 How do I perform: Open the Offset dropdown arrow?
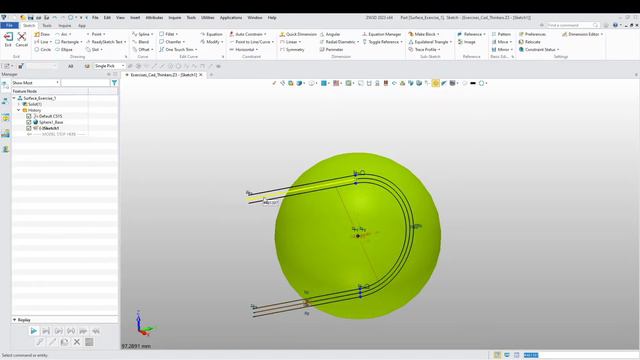tap(152, 50)
